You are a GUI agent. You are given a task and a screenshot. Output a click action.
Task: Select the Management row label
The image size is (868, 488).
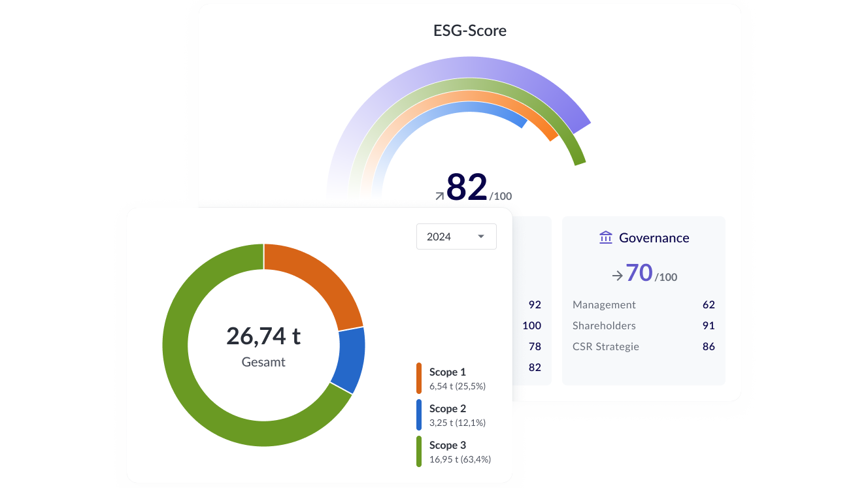tap(604, 305)
